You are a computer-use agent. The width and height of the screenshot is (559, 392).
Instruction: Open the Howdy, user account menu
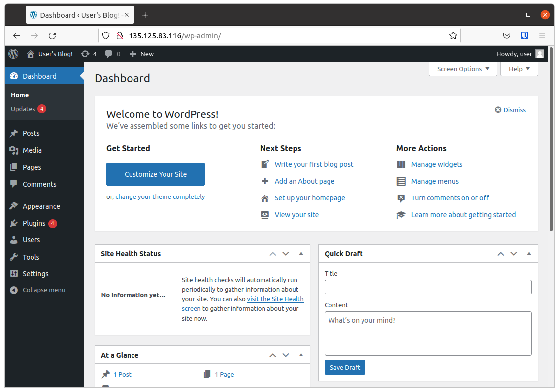pyautogui.click(x=515, y=54)
